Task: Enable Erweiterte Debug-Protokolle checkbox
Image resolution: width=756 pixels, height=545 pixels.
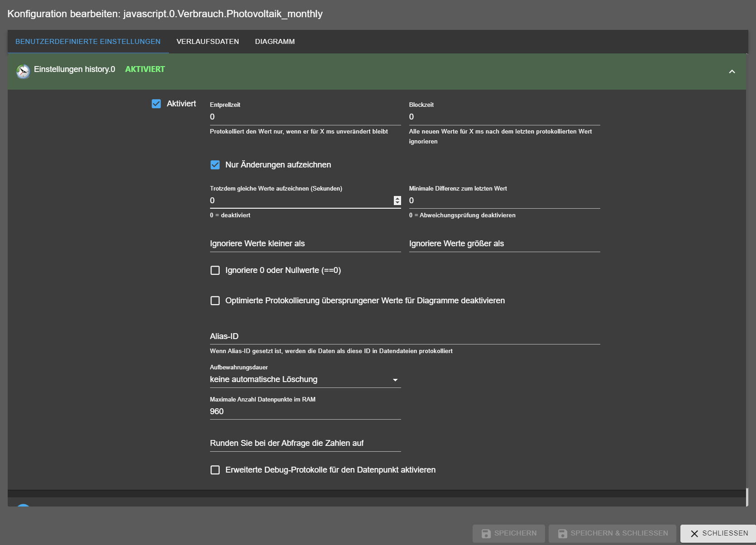Action: [x=215, y=470]
